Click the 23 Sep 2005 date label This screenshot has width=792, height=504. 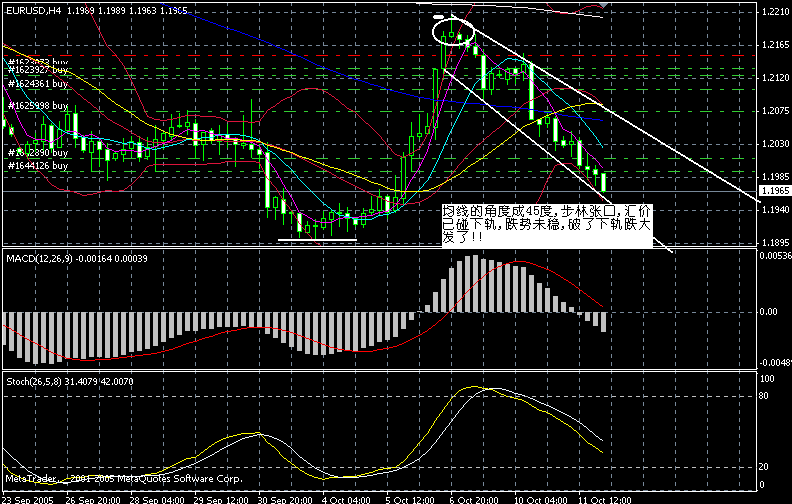(28, 500)
